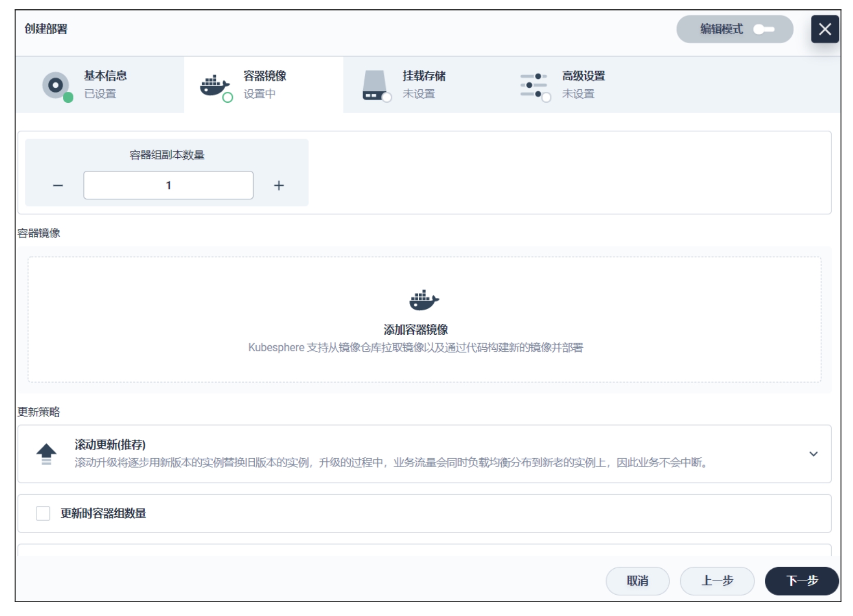
Task: Increase replica count with plus icon
Action: tap(279, 186)
